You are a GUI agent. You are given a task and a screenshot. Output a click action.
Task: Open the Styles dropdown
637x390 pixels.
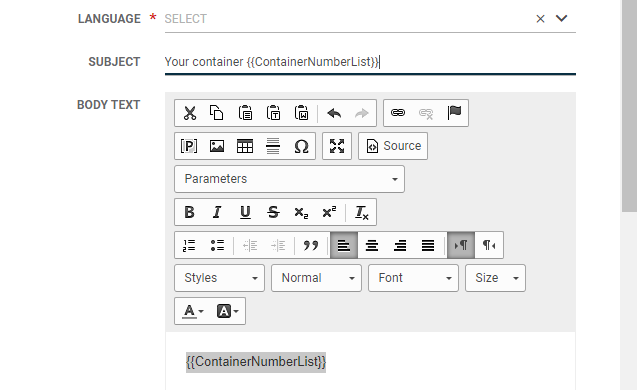click(x=219, y=278)
